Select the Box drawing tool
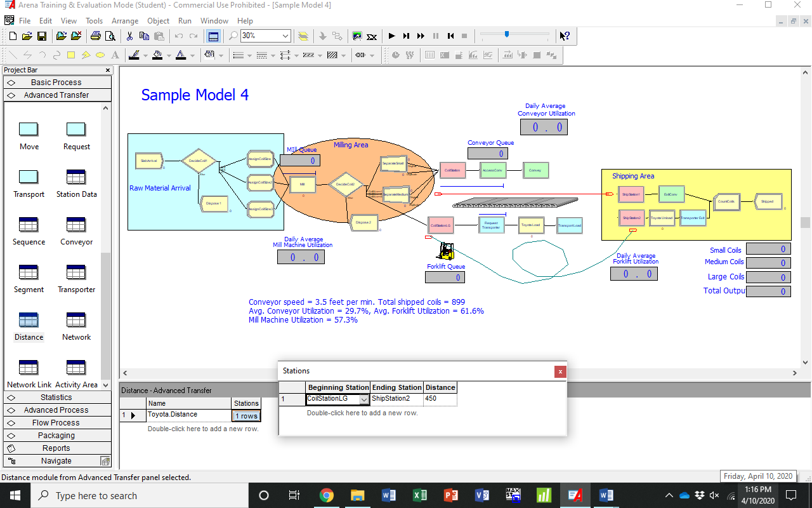 coord(71,55)
